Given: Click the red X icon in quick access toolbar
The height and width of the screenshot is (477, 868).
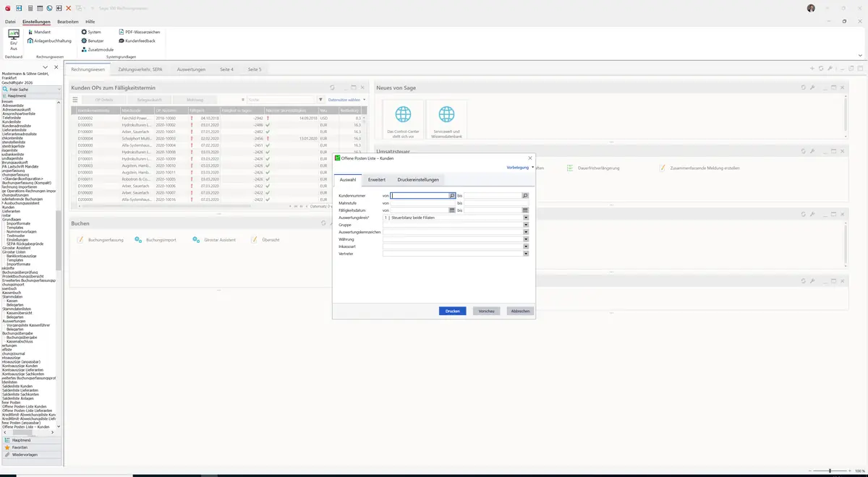Looking at the screenshot, I should pyautogui.click(x=68, y=8).
